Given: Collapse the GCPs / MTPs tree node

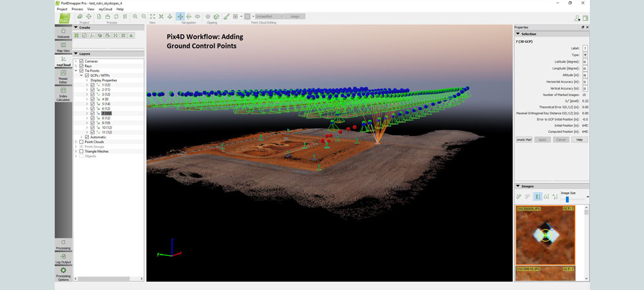Looking at the screenshot, I should (x=81, y=75).
